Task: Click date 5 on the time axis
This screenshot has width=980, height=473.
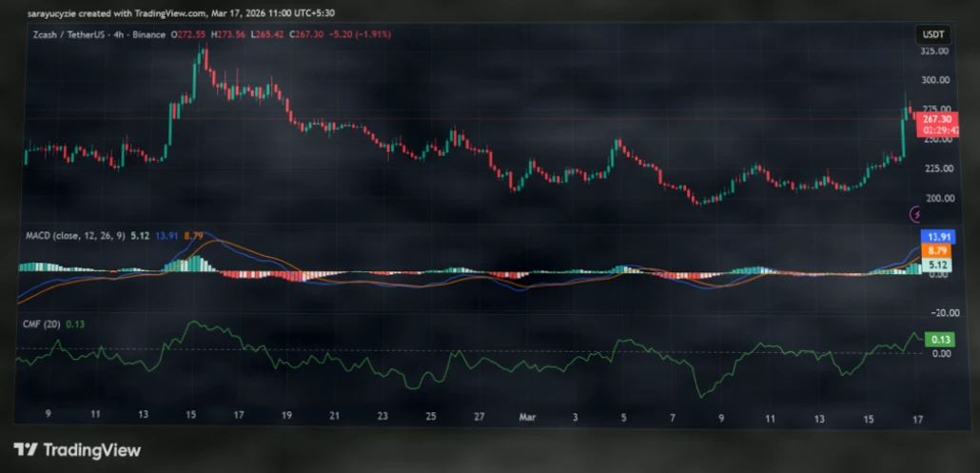Action: (x=624, y=416)
